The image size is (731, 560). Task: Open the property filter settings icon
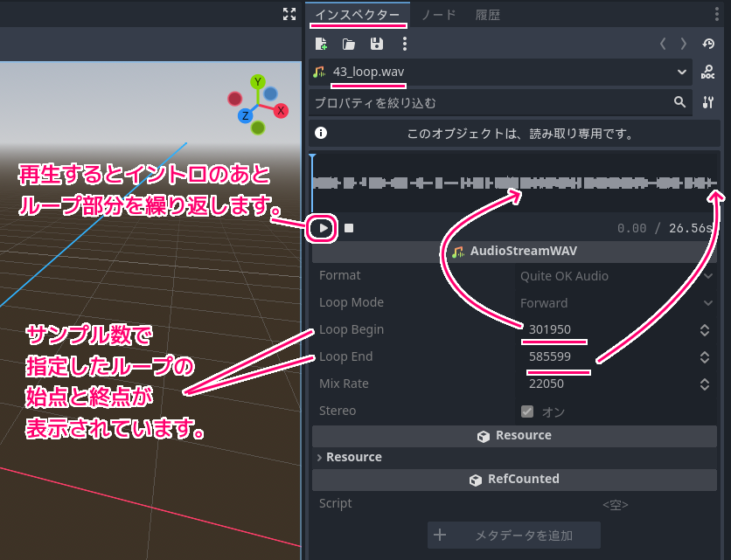coord(708,103)
